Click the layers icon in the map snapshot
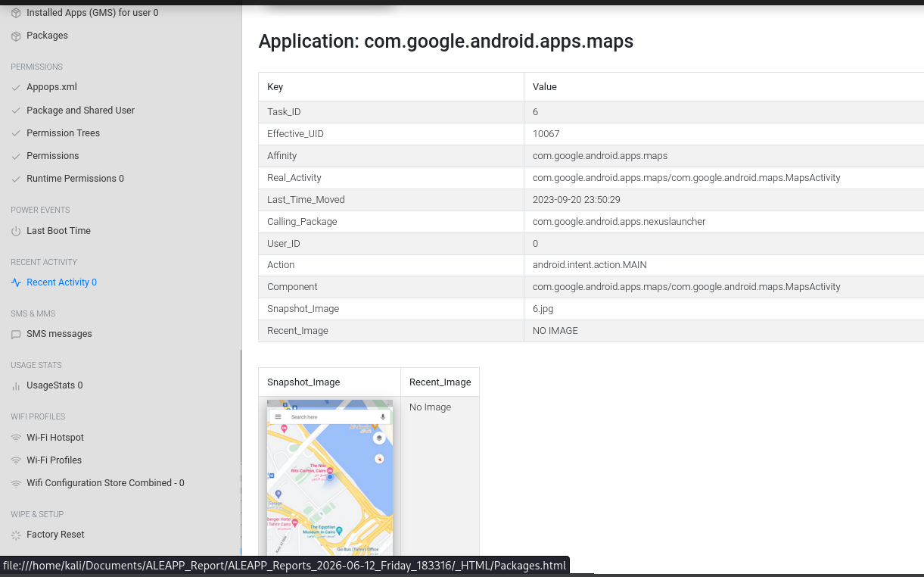 click(x=379, y=438)
